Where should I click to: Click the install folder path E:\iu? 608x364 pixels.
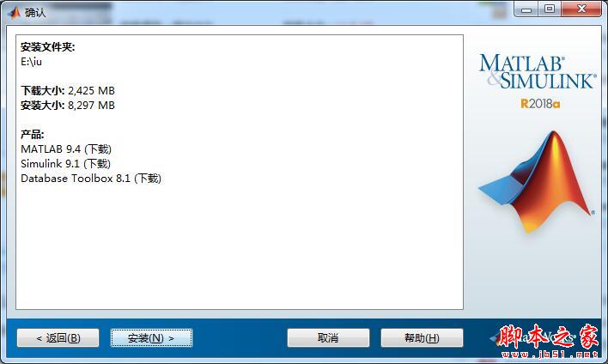coord(31,62)
